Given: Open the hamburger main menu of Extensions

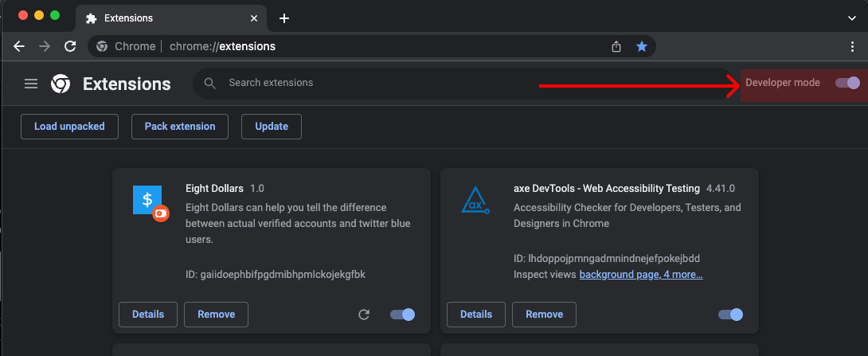Looking at the screenshot, I should (31, 84).
